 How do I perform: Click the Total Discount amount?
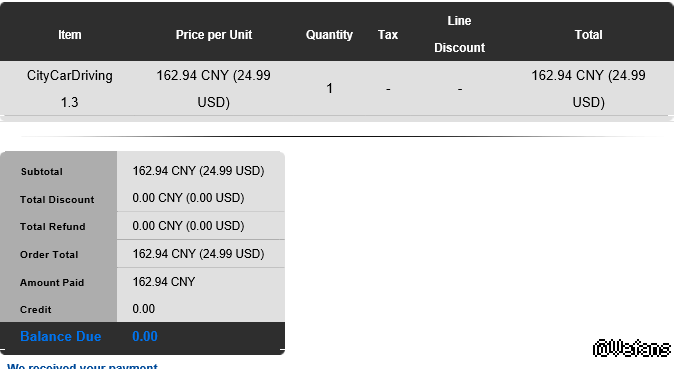pyautogui.click(x=188, y=198)
